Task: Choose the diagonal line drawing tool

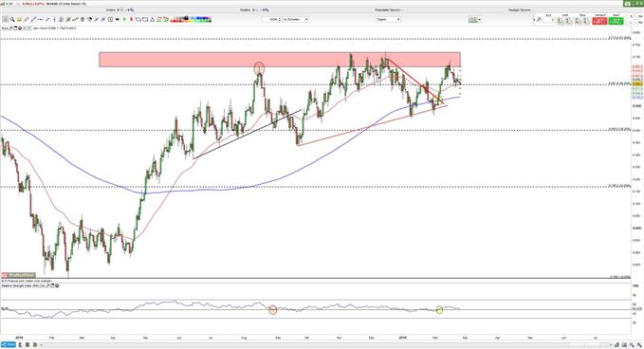Action: [x=33, y=19]
